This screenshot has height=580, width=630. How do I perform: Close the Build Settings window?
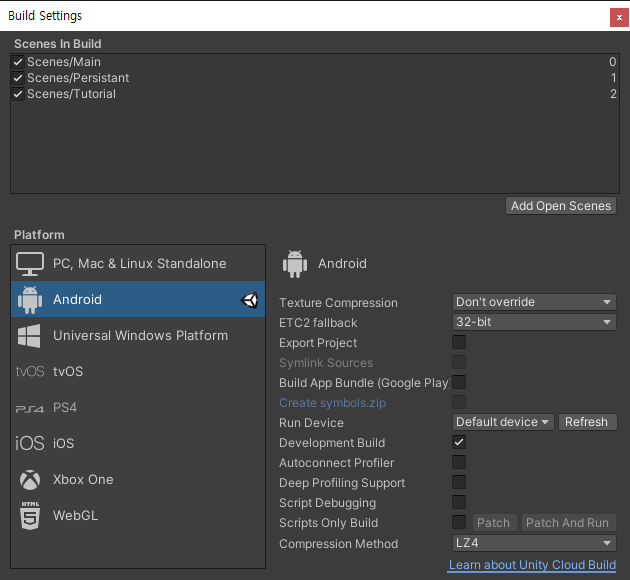pos(619,18)
